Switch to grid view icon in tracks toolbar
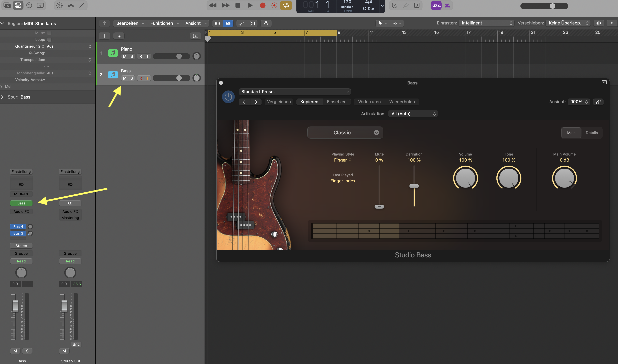This screenshot has height=364, width=618. coord(217,24)
